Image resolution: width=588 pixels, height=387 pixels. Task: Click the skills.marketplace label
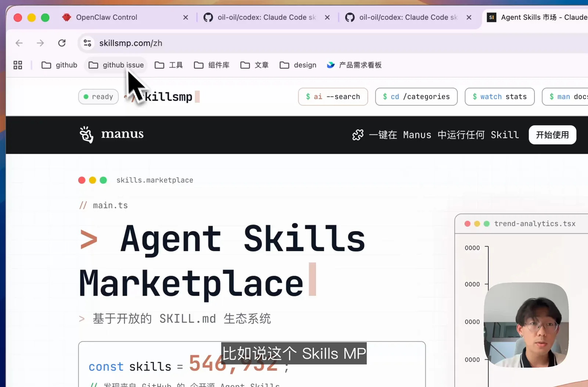click(155, 180)
